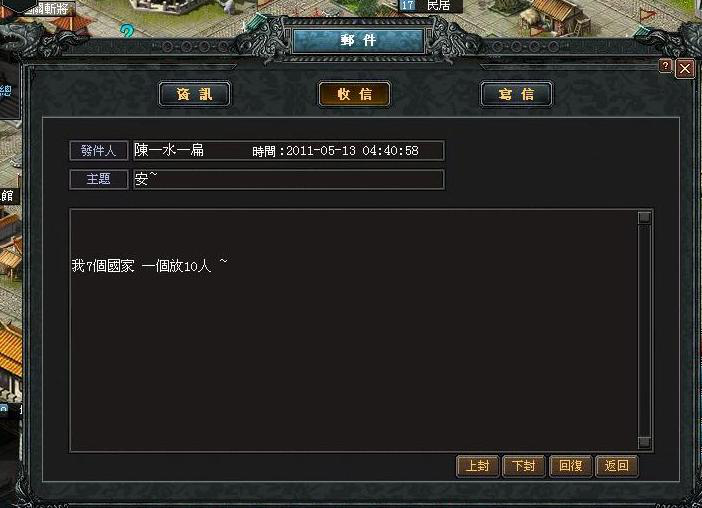The image size is (702, 508).
Task: Click the message scrollbar track
Action: (644, 330)
